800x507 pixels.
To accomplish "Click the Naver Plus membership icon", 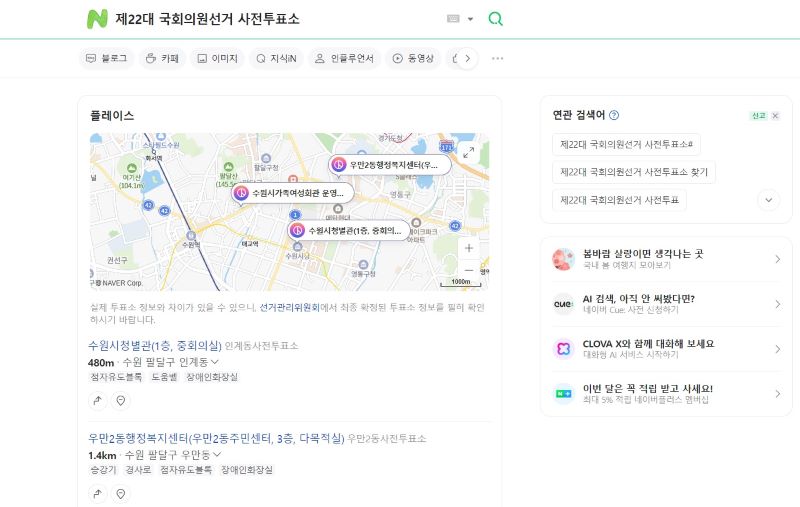I will (563, 394).
